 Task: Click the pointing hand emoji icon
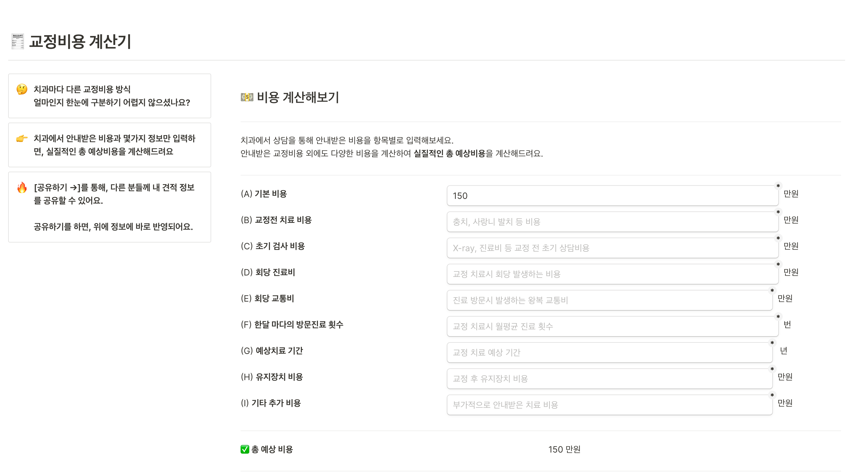point(22,138)
